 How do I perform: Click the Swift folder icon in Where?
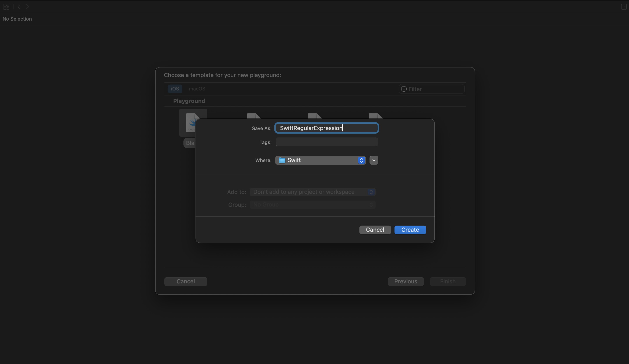pos(282,160)
